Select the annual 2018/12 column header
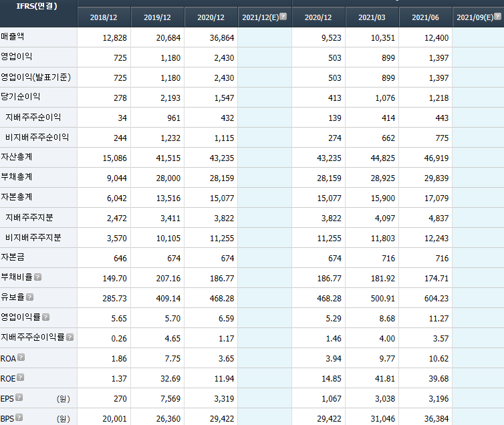This screenshot has width=504, height=425. [104, 17]
